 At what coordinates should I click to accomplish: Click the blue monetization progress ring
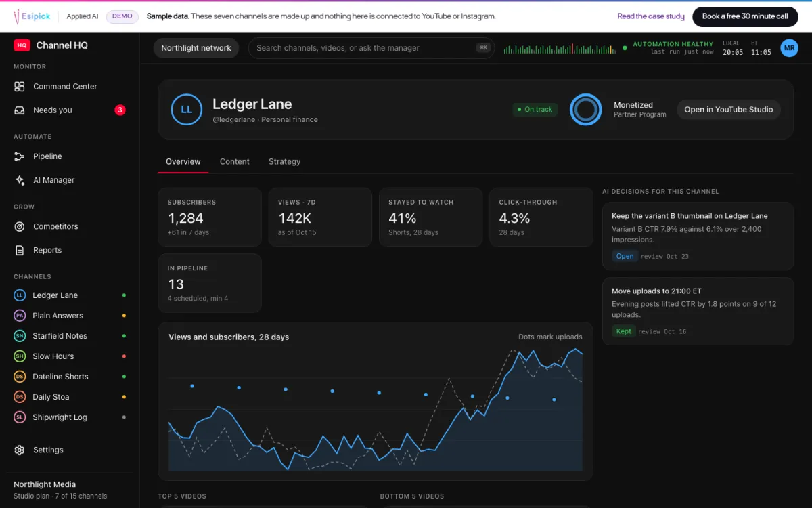585,110
